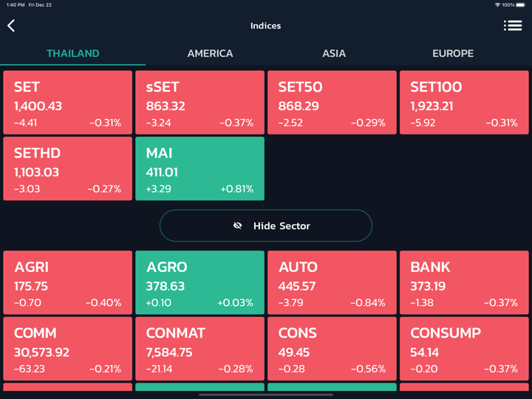
Task: Tap the BANK sector tile
Action: point(464,283)
